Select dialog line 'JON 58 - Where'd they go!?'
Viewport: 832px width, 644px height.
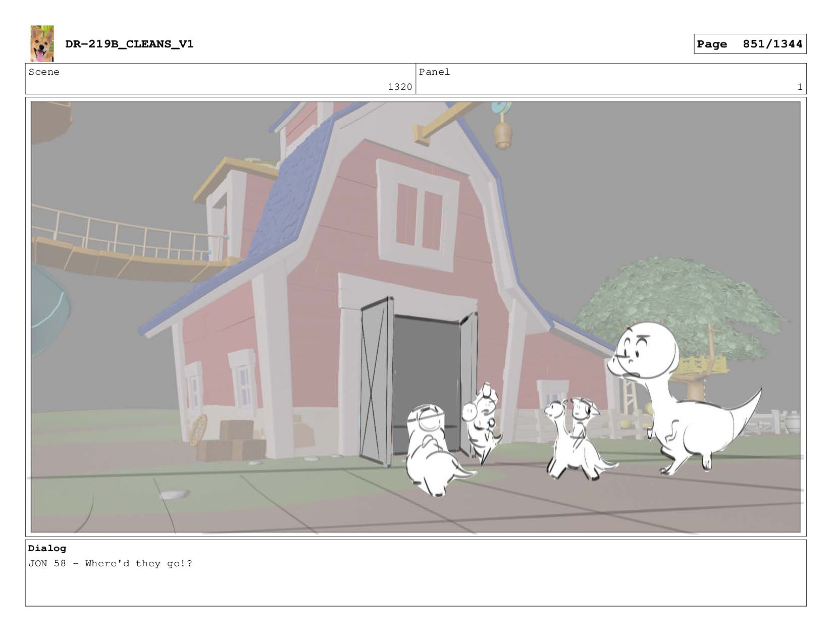[x=110, y=563]
